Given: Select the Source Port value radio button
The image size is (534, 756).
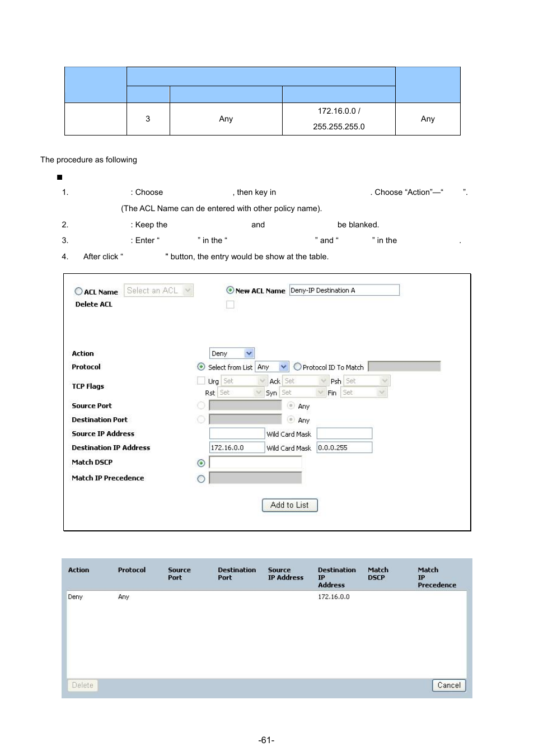Looking at the screenshot, I should coord(201,405).
